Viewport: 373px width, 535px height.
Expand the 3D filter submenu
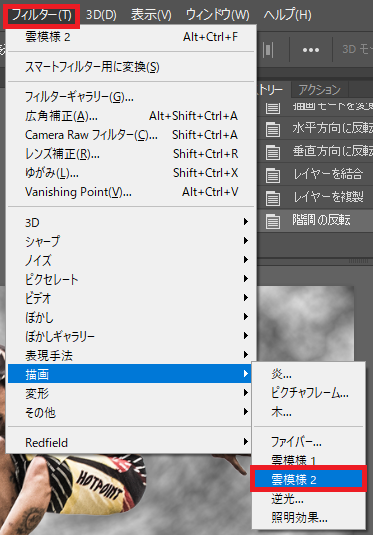pos(131,222)
